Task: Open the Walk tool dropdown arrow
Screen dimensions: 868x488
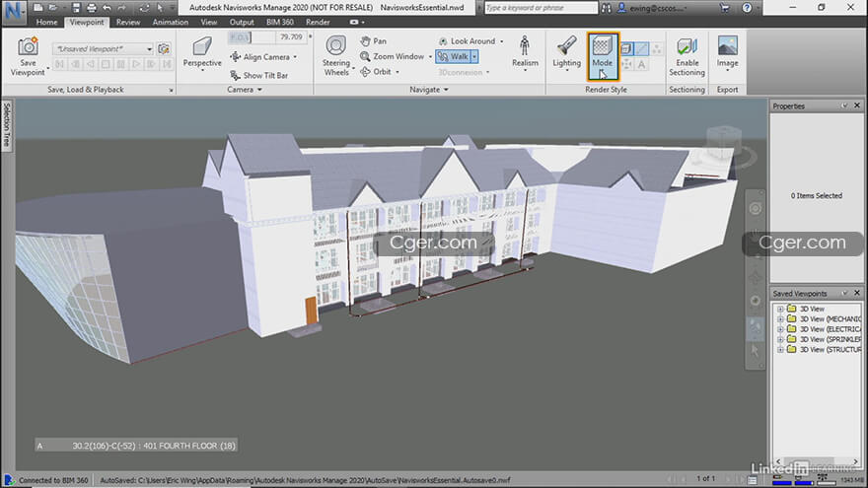Action: point(474,56)
